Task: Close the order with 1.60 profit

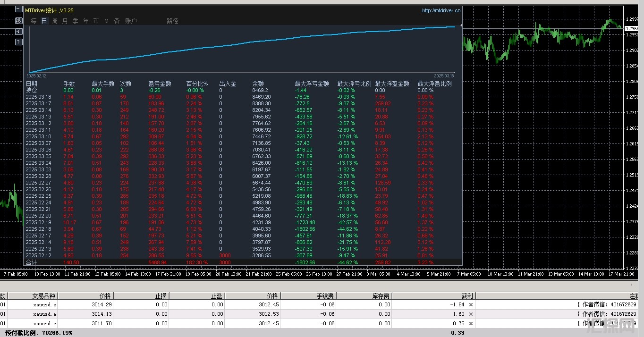Action: click(470, 314)
